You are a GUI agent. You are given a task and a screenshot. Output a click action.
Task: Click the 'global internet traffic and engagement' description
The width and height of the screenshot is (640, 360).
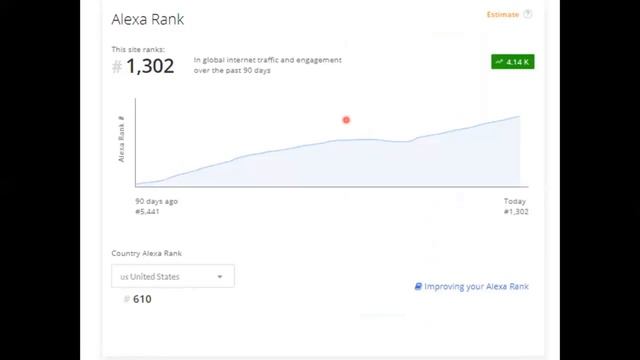(268, 65)
